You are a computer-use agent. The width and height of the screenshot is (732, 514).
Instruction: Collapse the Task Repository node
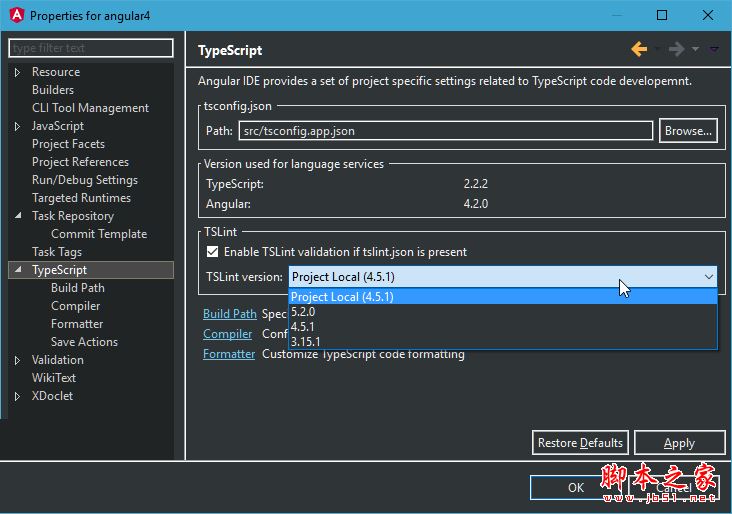point(18,216)
